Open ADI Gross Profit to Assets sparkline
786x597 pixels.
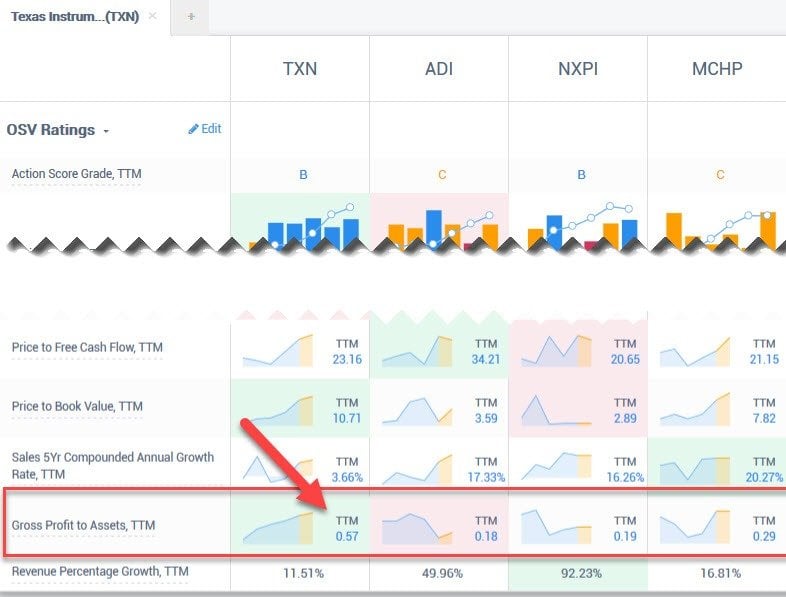(417, 527)
